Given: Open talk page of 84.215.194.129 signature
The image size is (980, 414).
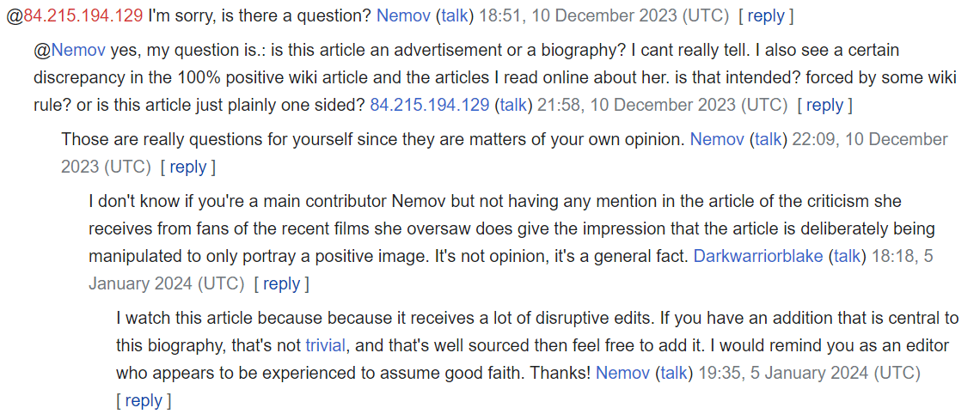Looking at the screenshot, I should point(513,105).
